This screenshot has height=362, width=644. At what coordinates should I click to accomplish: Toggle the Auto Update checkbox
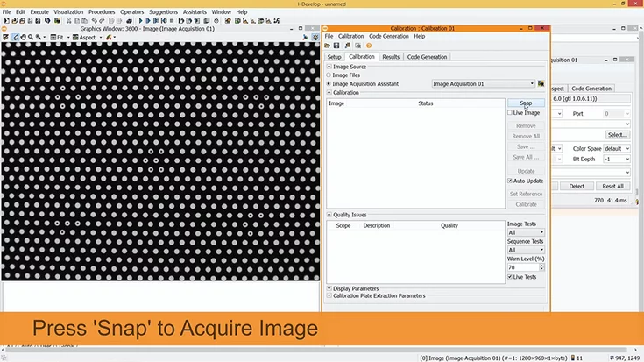[511, 181]
